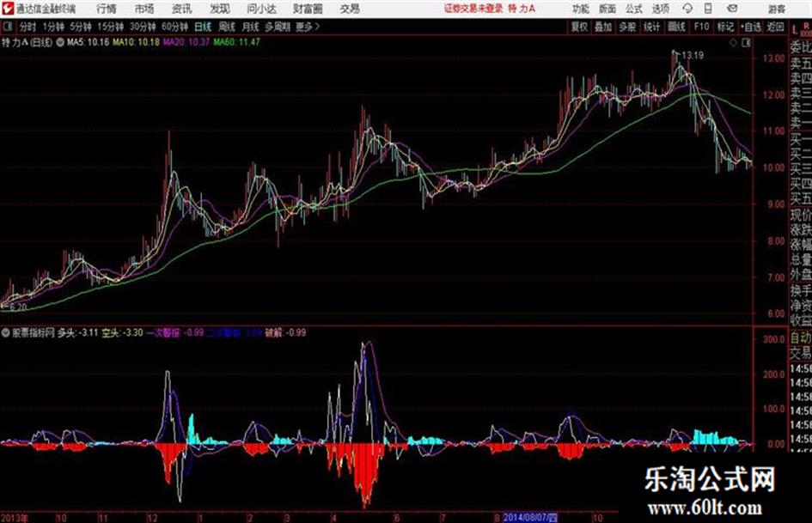Click the 13.19 high price marker

pyautogui.click(x=693, y=56)
